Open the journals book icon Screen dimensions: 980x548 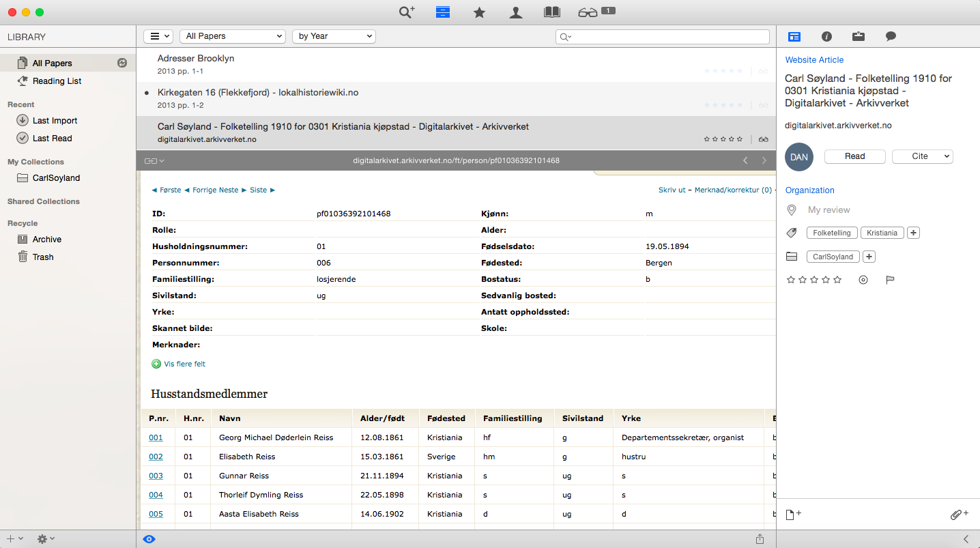pyautogui.click(x=551, y=12)
